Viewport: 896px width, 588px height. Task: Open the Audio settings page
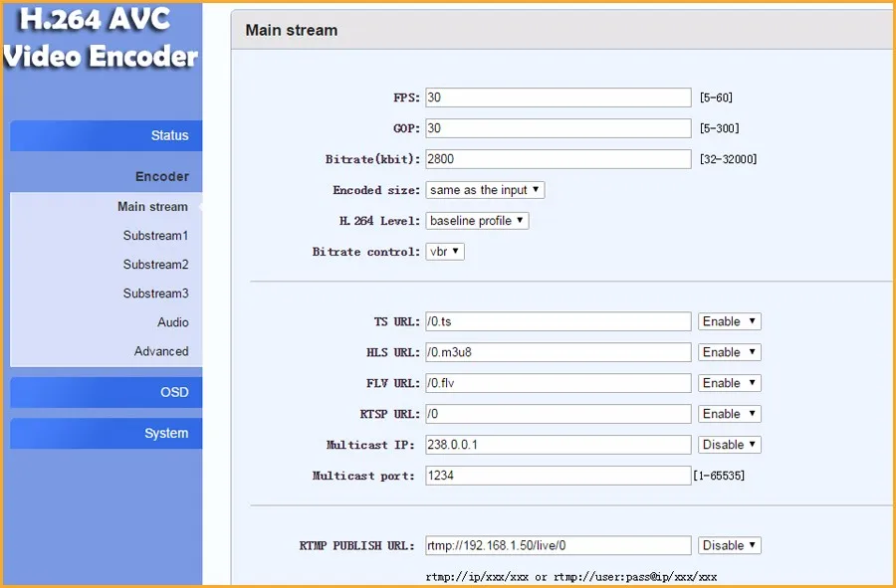172,322
